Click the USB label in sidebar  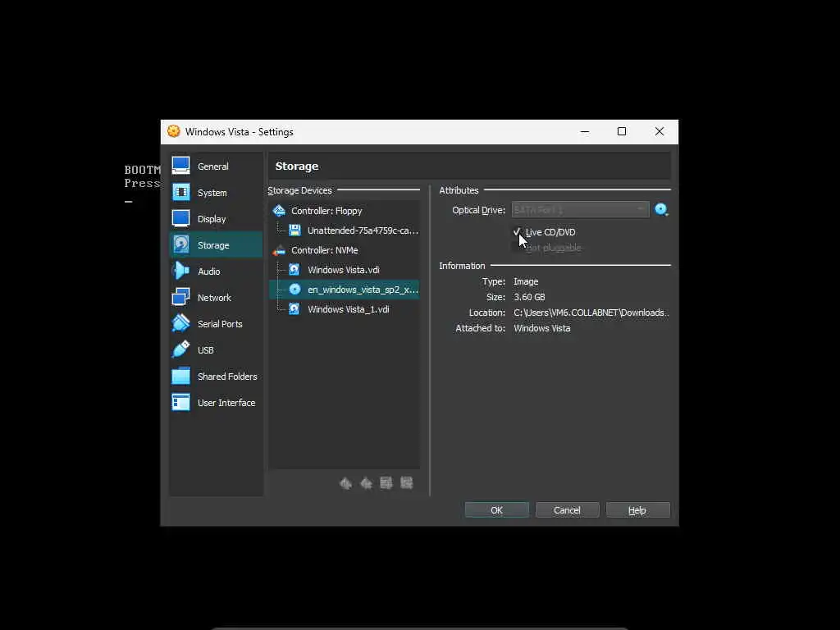tap(206, 350)
